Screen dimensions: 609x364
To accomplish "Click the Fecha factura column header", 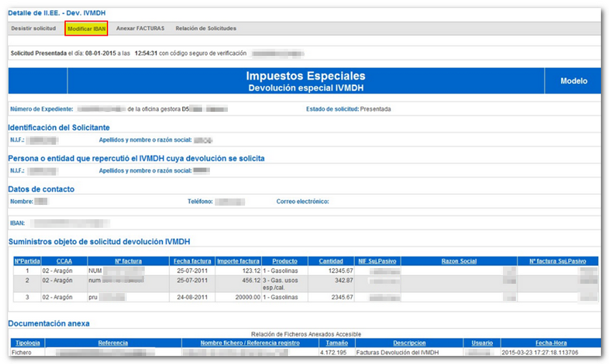I will click(192, 262).
